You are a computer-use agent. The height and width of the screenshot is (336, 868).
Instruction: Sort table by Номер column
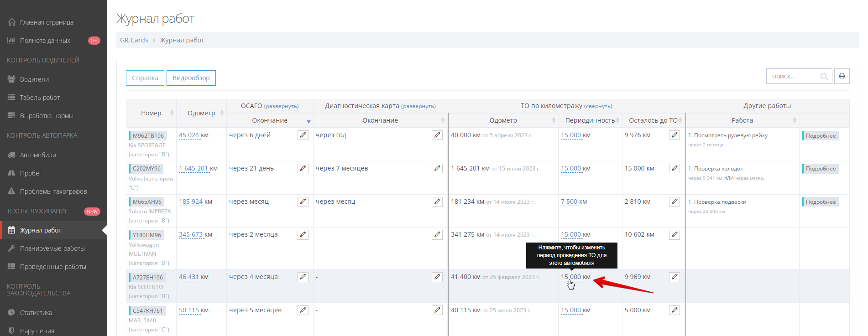coord(151,113)
